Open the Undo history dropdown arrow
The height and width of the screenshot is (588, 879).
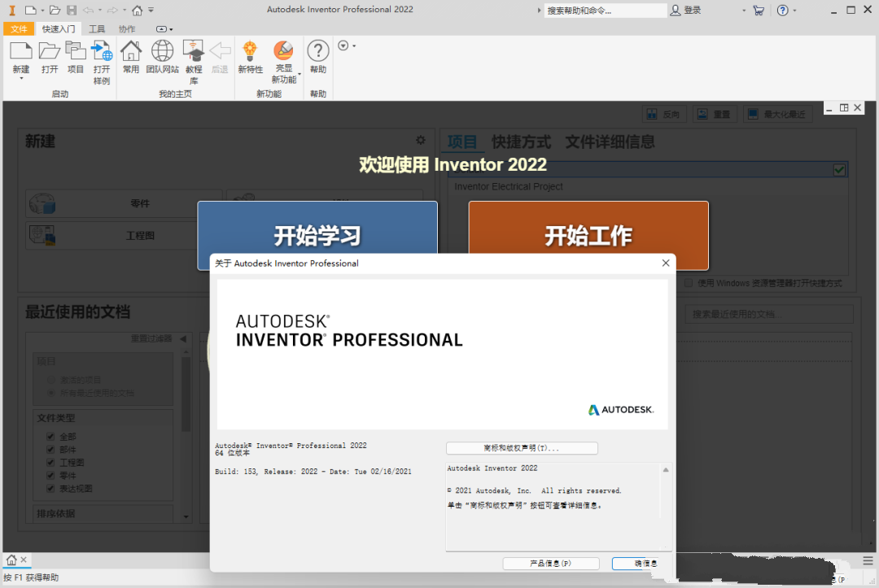click(x=100, y=10)
